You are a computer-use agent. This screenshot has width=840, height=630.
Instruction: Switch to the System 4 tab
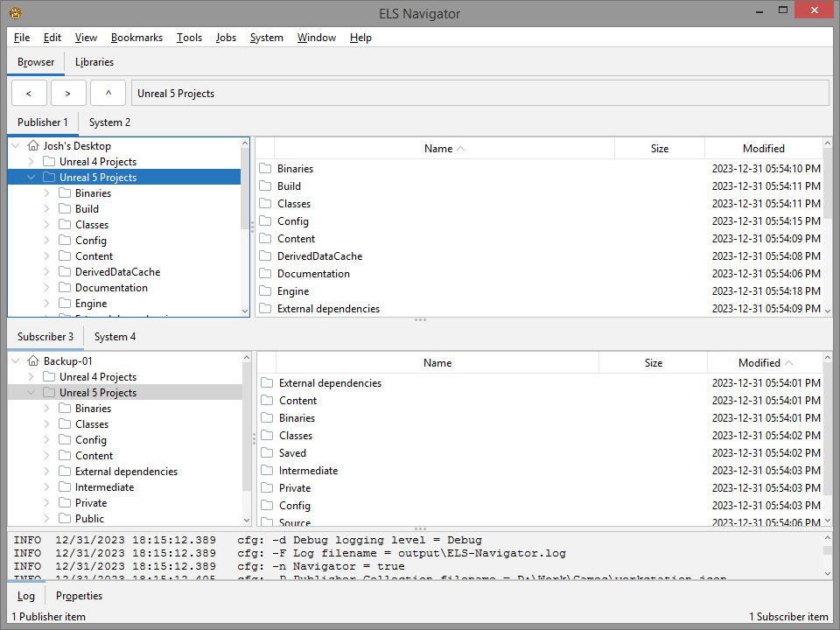pyautogui.click(x=115, y=337)
